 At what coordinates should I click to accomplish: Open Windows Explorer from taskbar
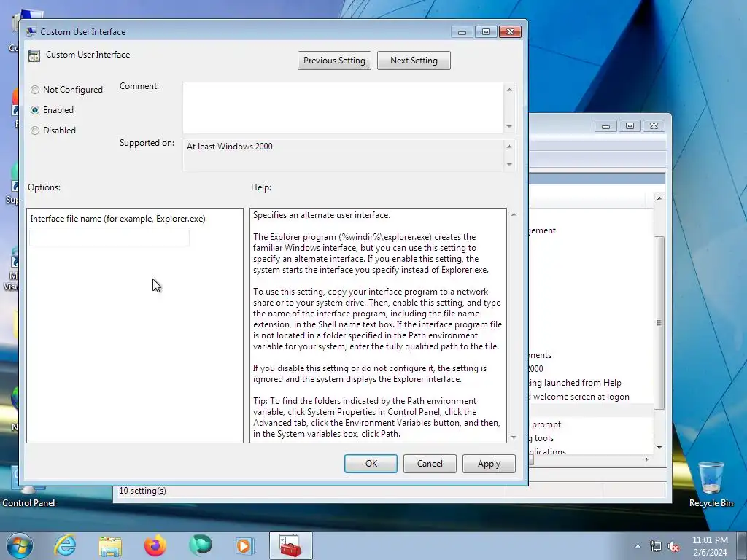pyautogui.click(x=110, y=545)
